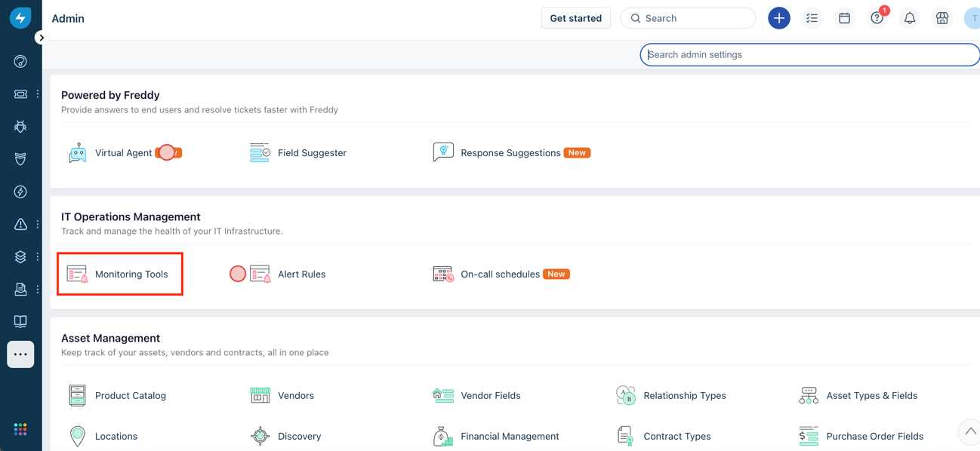Open the Changes shield icon in the sidebar
The image size is (980, 451).
click(x=19, y=158)
